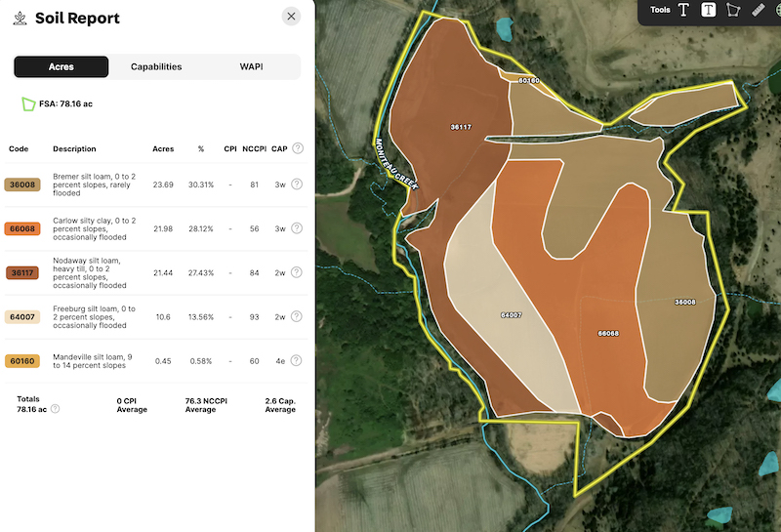Select the 66068 orange soil code badge
Viewport: 781px width, 532px height.
click(x=22, y=229)
